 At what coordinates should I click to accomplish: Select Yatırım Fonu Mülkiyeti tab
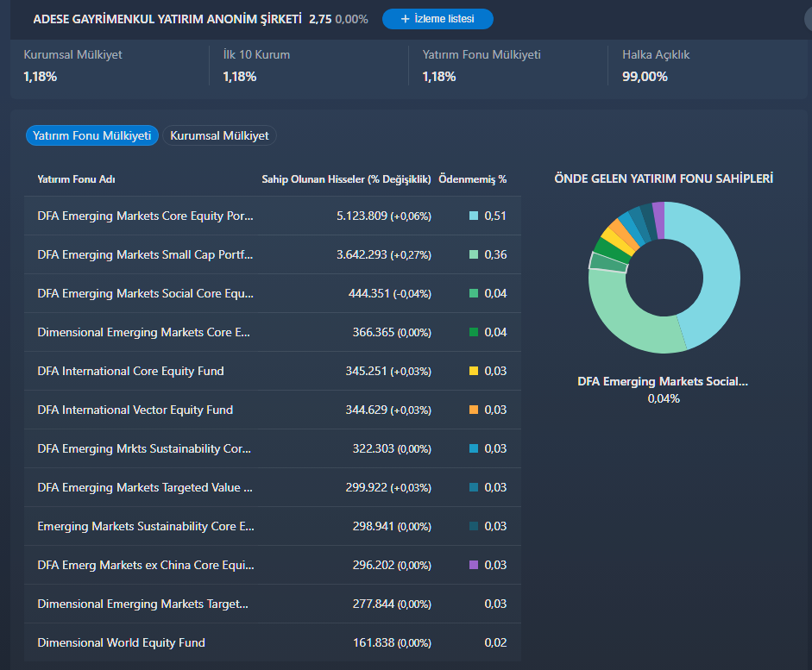[92, 135]
